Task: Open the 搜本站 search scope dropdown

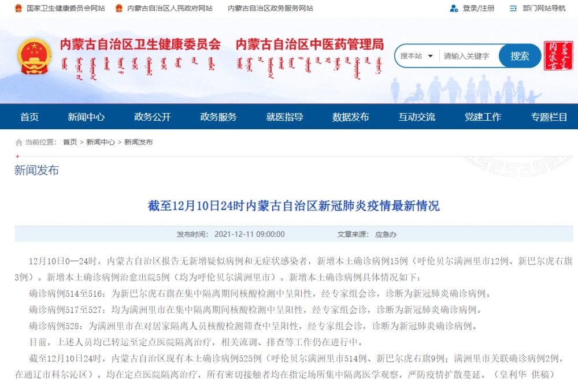Action: tap(416, 56)
